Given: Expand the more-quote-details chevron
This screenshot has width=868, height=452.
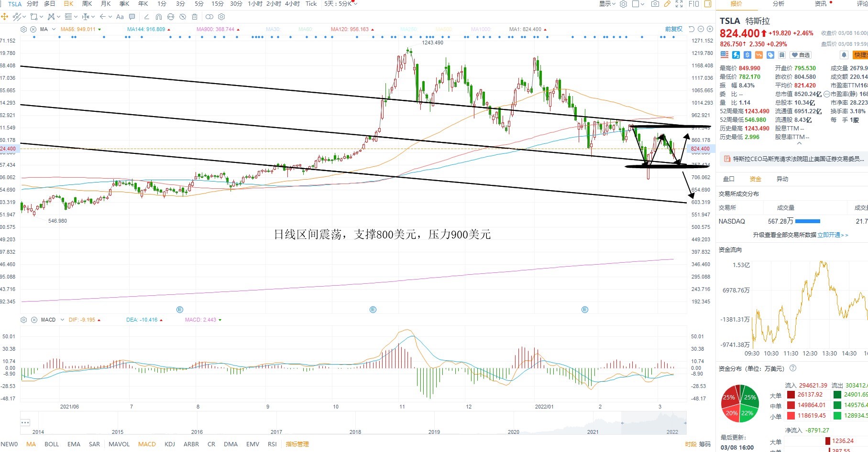Looking at the screenshot, I should (x=799, y=143).
